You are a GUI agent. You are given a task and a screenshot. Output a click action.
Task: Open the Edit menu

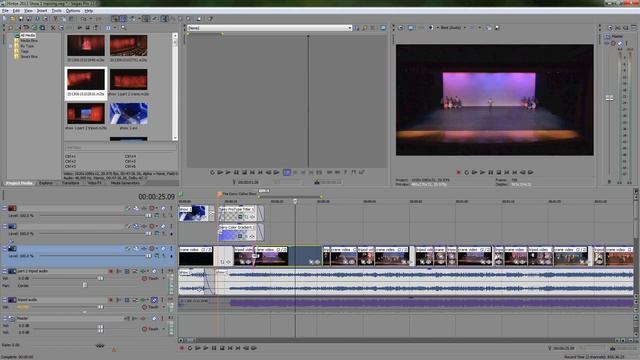[x=16, y=11]
